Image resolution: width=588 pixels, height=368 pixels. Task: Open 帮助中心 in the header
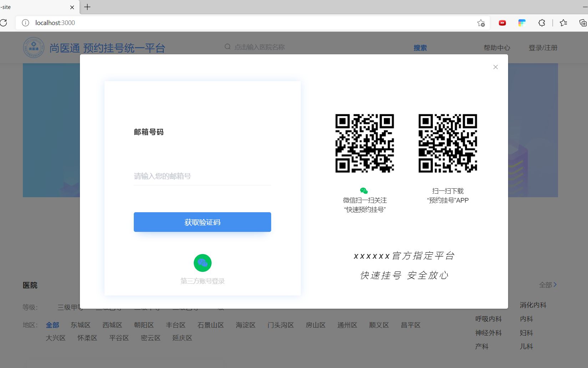(497, 48)
